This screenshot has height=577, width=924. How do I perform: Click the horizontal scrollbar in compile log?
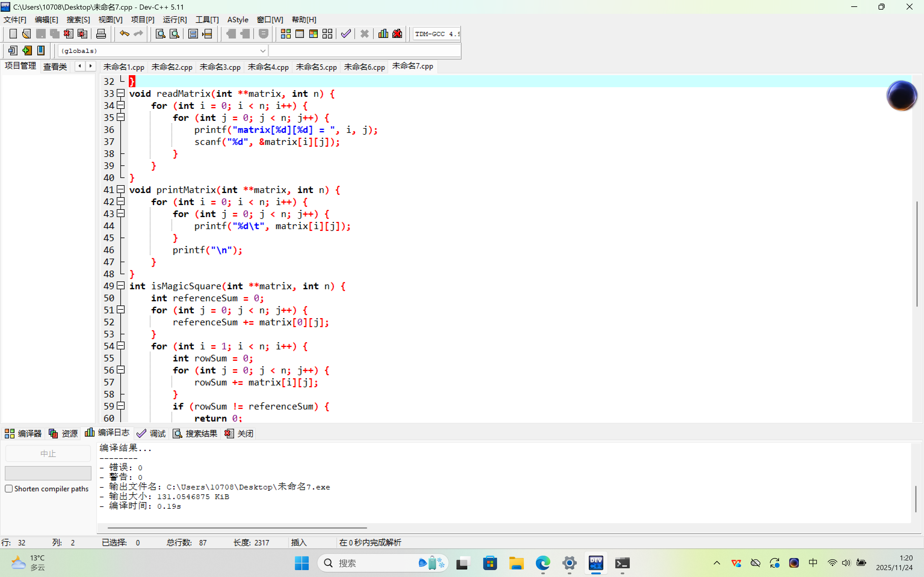tap(237, 528)
